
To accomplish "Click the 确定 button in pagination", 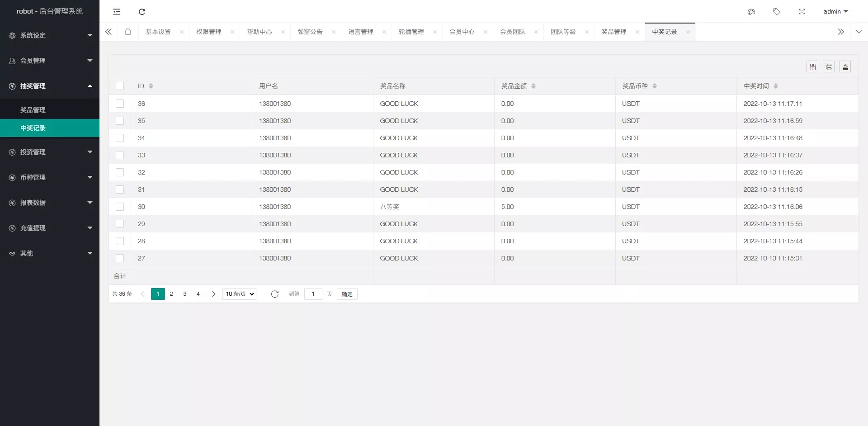I will click(x=347, y=294).
